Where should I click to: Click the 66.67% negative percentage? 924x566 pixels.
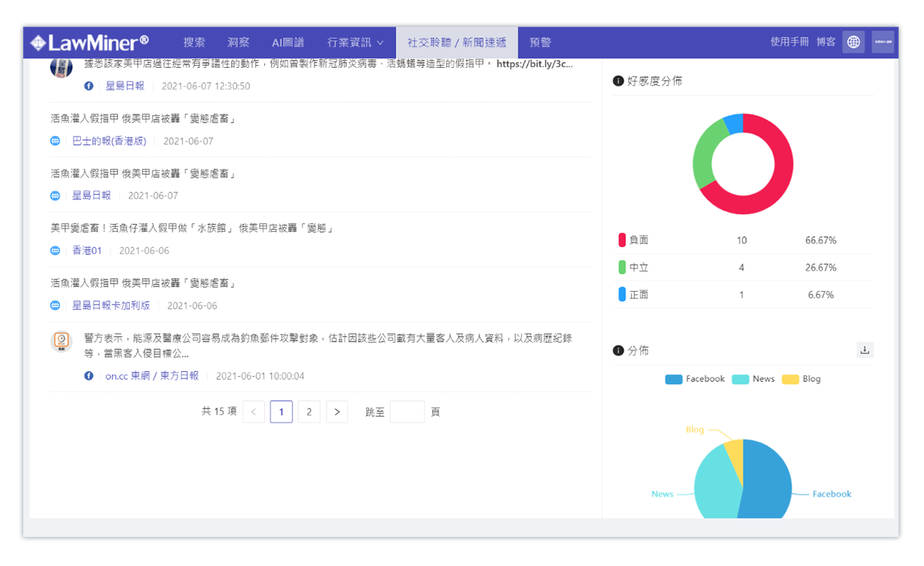pos(821,240)
